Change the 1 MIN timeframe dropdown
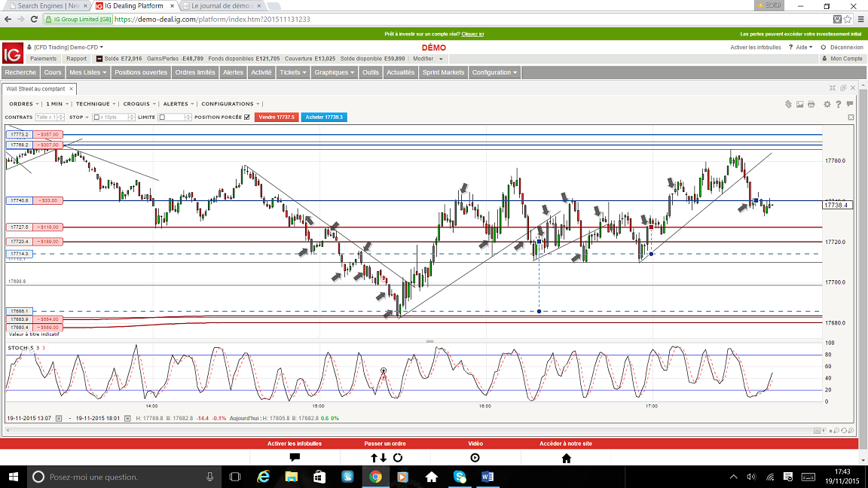868x488 pixels. click(x=57, y=104)
